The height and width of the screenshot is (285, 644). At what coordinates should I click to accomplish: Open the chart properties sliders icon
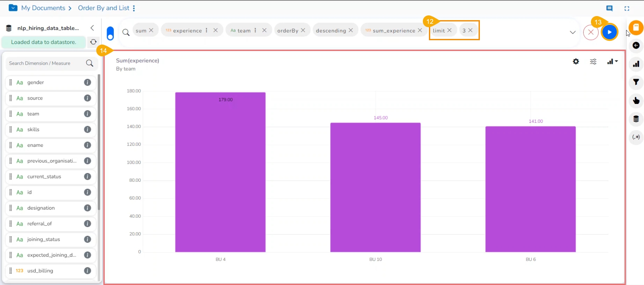tap(593, 61)
